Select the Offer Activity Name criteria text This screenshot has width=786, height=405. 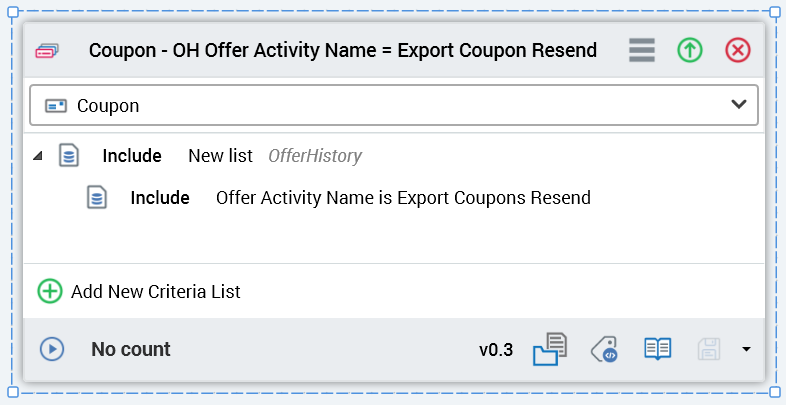point(403,198)
